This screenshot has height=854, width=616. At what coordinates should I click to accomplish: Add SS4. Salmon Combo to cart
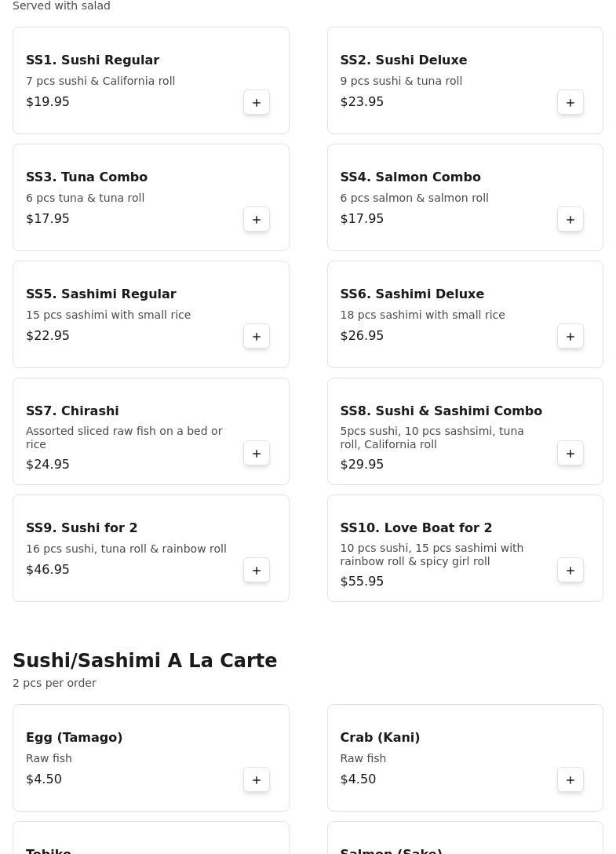[x=570, y=220]
